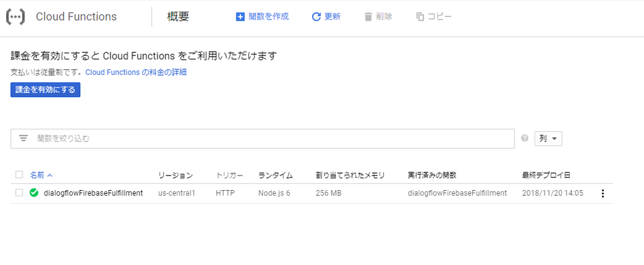Click the 関数を作成 button label

(269, 17)
